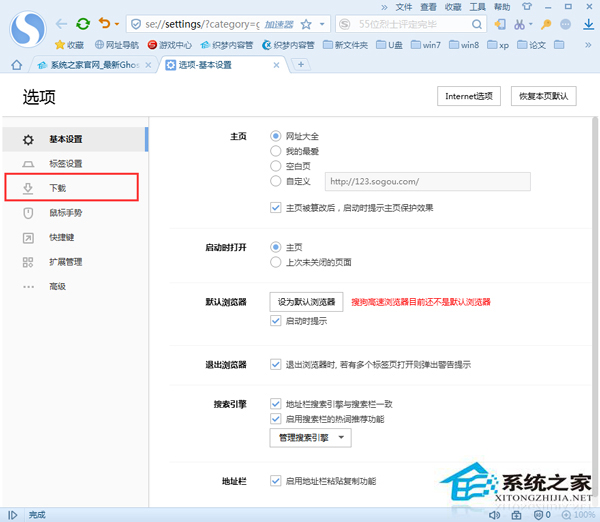Open dropdown arrow next to undo icon

pyautogui.click(x=116, y=23)
